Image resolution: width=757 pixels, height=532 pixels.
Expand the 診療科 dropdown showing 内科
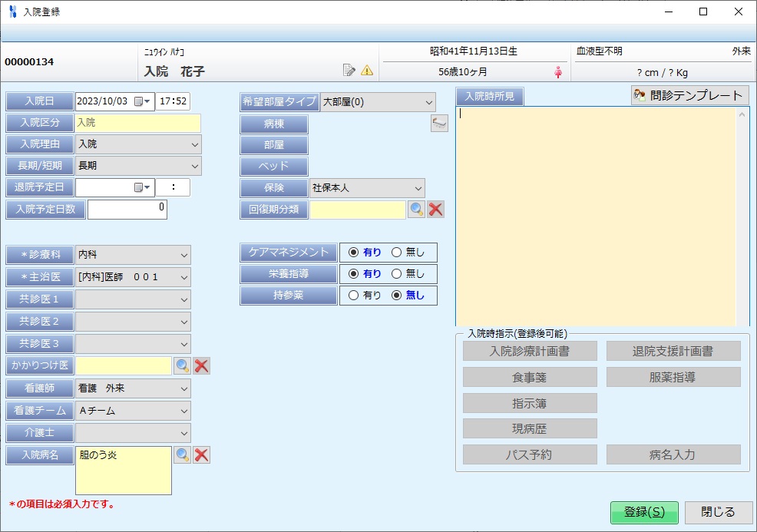(x=184, y=255)
